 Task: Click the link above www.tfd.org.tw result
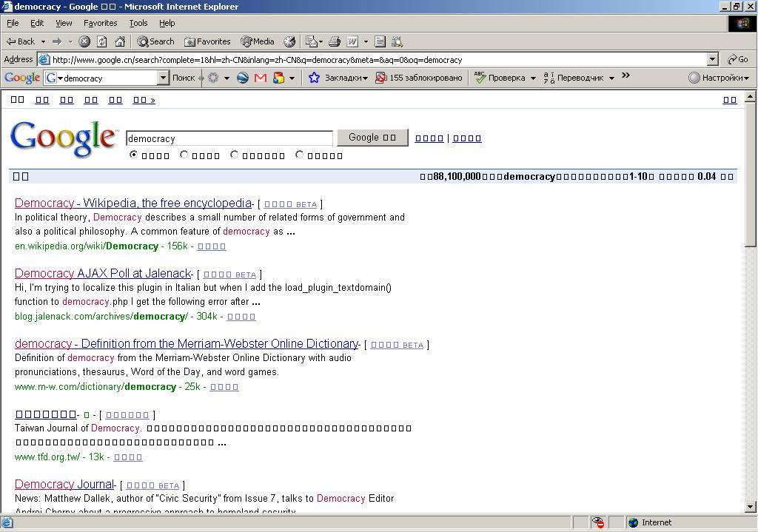coord(45,414)
